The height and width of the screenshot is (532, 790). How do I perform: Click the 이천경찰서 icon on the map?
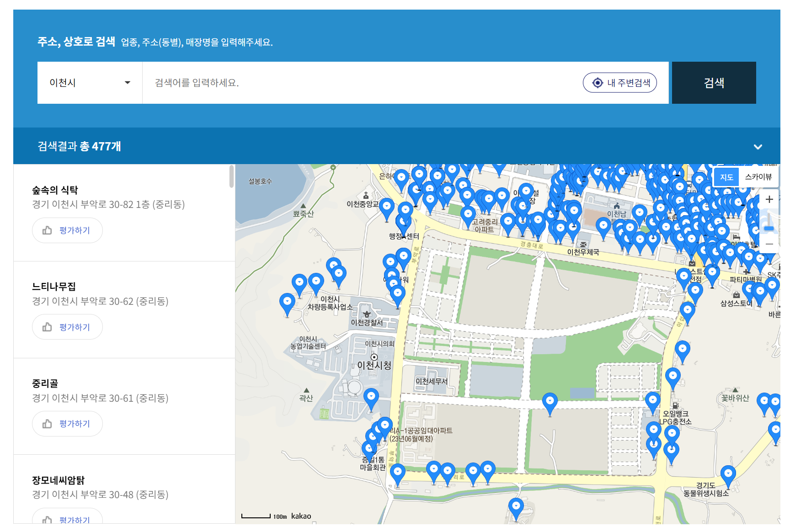point(367,314)
